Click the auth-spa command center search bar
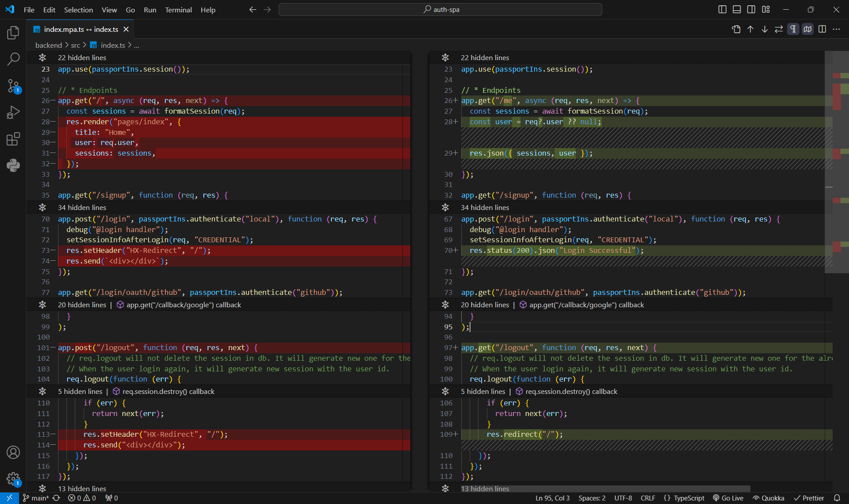 point(440,9)
